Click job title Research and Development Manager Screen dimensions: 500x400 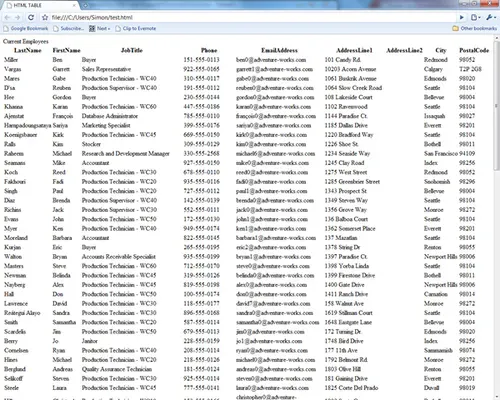(x=126, y=153)
